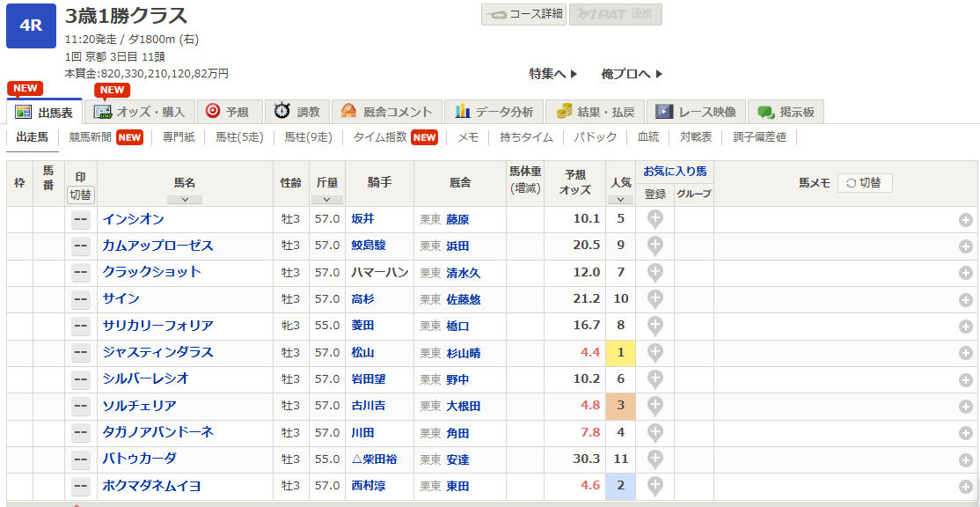The width and height of the screenshot is (980, 507).
Task: Add シルバーレシオ to favorite horses
Action: click(x=655, y=379)
